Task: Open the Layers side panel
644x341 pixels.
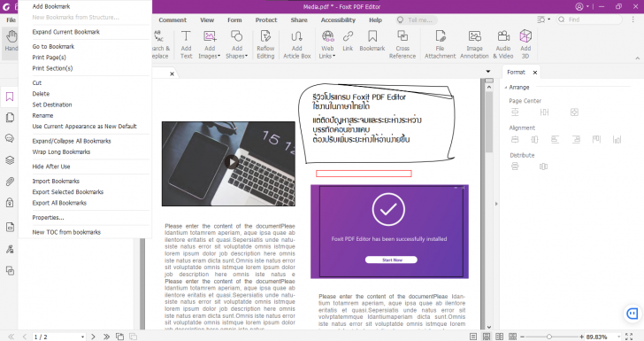Action: tap(10, 160)
